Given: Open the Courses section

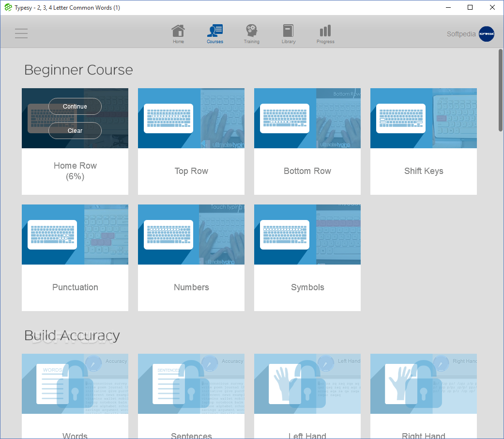Looking at the screenshot, I should (x=215, y=34).
